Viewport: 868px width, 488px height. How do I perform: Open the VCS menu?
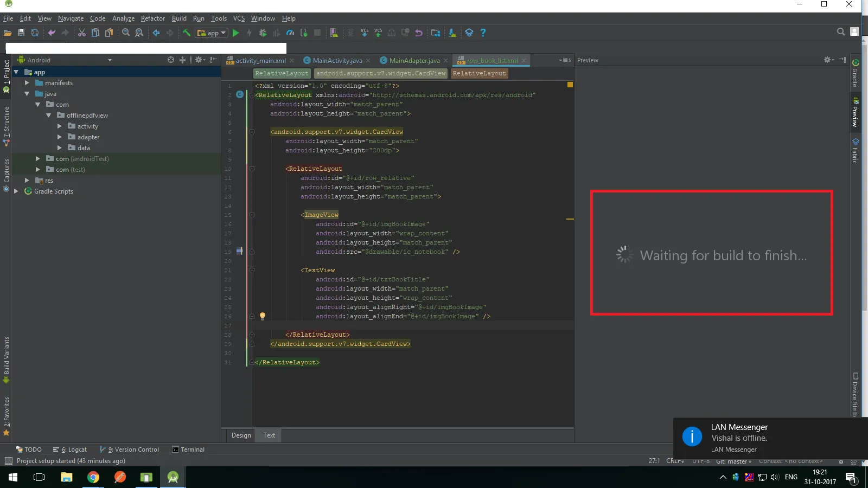[239, 18]
